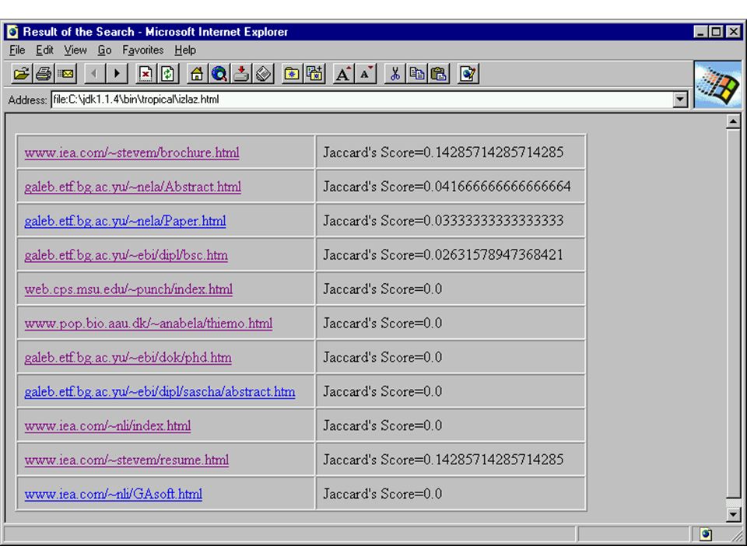The image size is (747, 560).
Task: Follow www.iea.com/~stevem/resume.html link
Action: click(127, 460)
